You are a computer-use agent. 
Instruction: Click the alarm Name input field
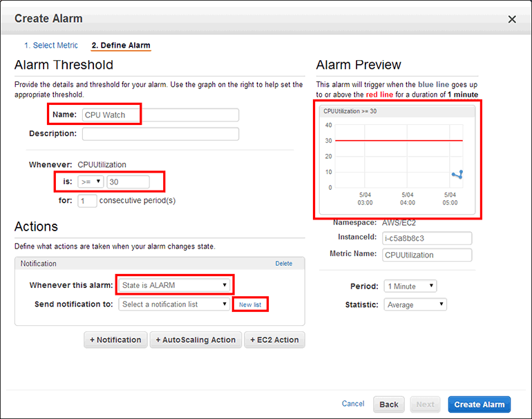tap(160, 115)
